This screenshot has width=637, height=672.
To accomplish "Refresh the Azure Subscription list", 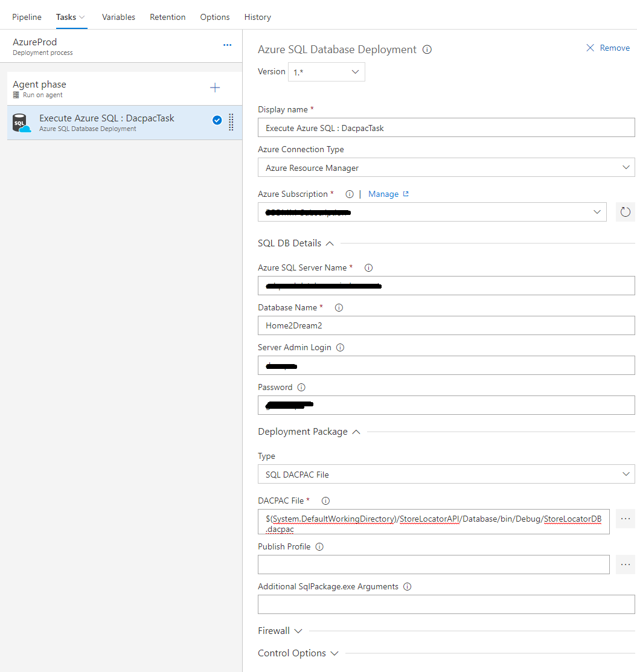I will coord(625,212).
